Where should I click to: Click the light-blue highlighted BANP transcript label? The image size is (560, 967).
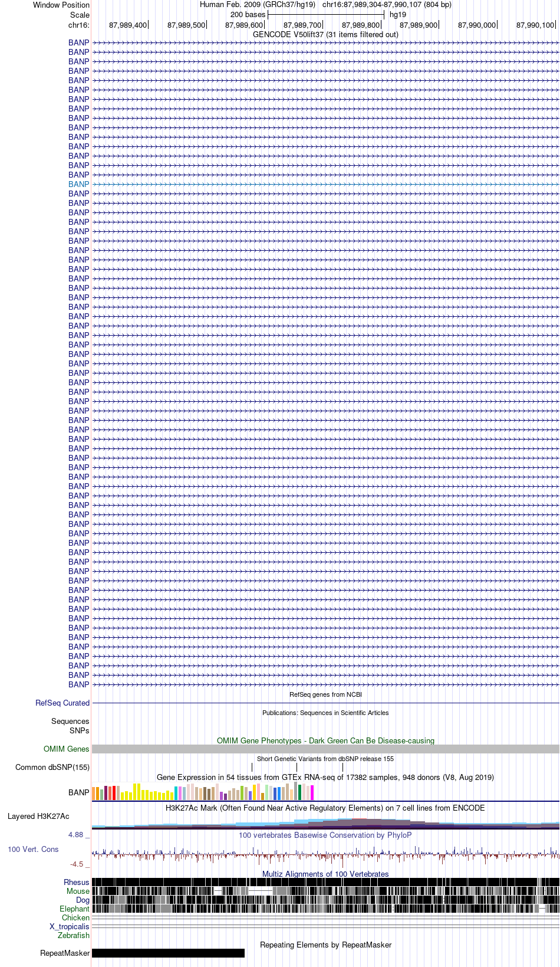point(78,184)
